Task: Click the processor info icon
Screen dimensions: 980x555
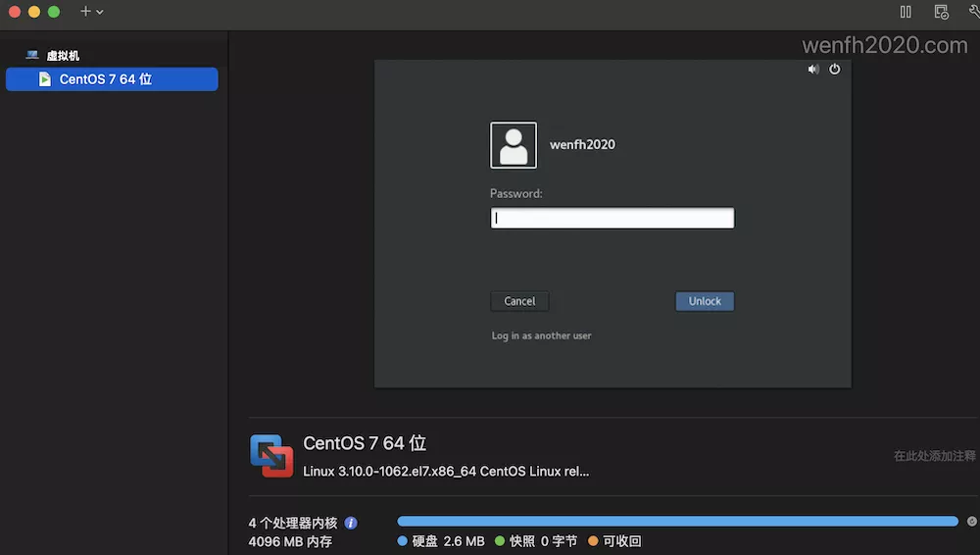Action: (x=351, y=524)
